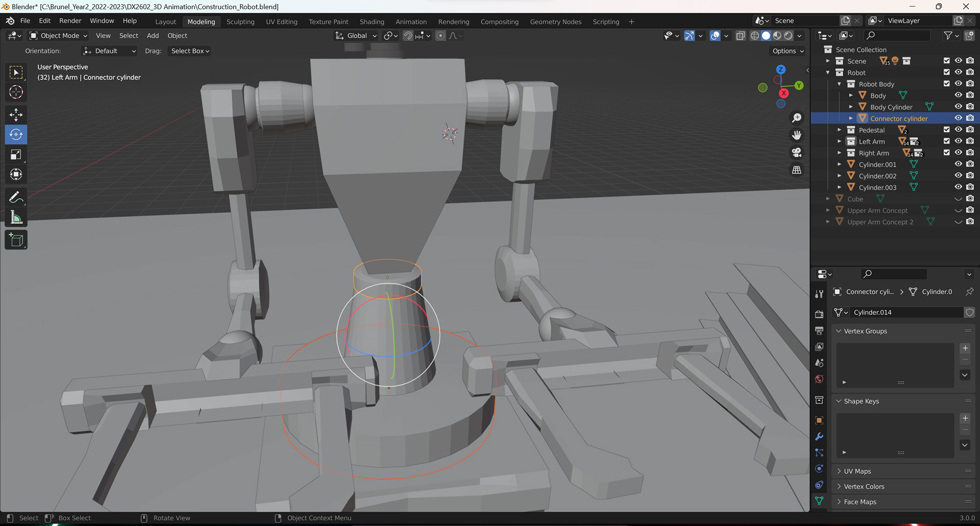
Task: Disable render for Cylinder.003
Action: click(x=970, y=187)
